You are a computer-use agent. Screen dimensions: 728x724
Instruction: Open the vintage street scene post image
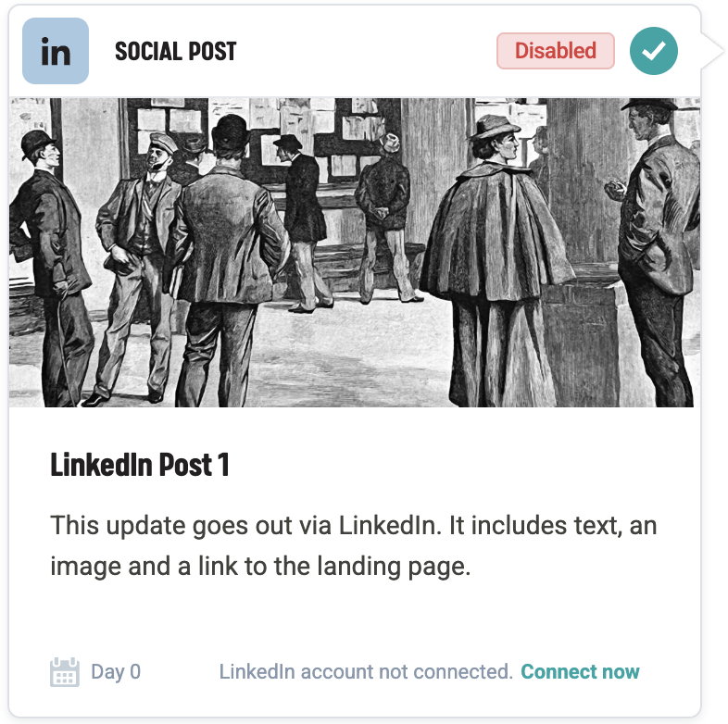point(354,253)
